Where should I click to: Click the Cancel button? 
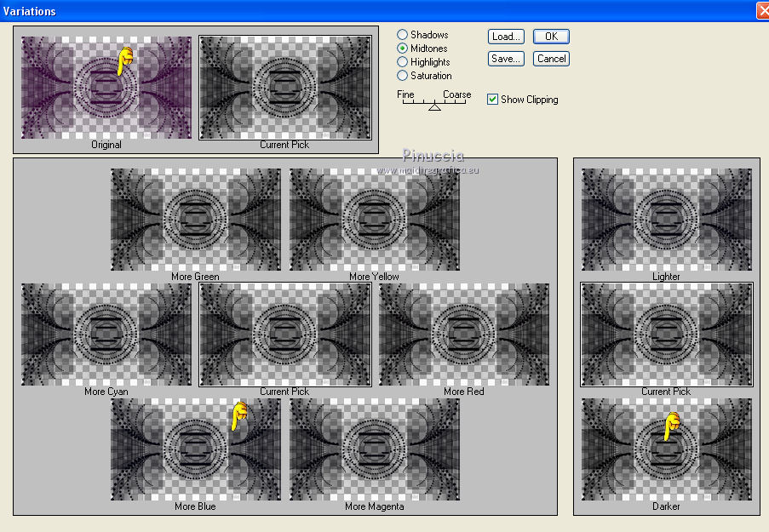point(551,59)
